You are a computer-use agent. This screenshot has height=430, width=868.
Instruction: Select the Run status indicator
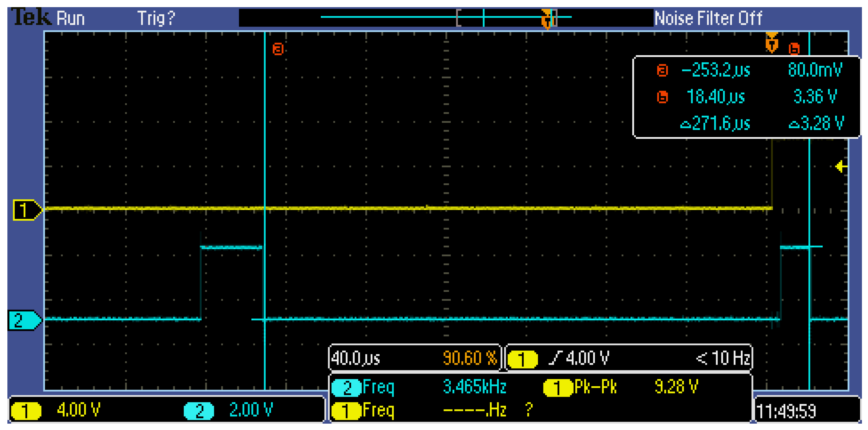tap(70, 18)
